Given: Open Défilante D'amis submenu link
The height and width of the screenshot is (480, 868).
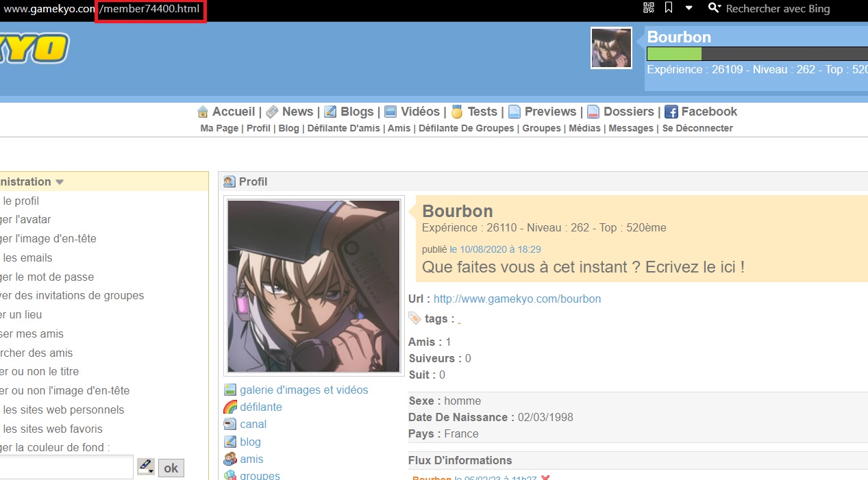Looking at the screenshot, I should (x=343, y=128).
